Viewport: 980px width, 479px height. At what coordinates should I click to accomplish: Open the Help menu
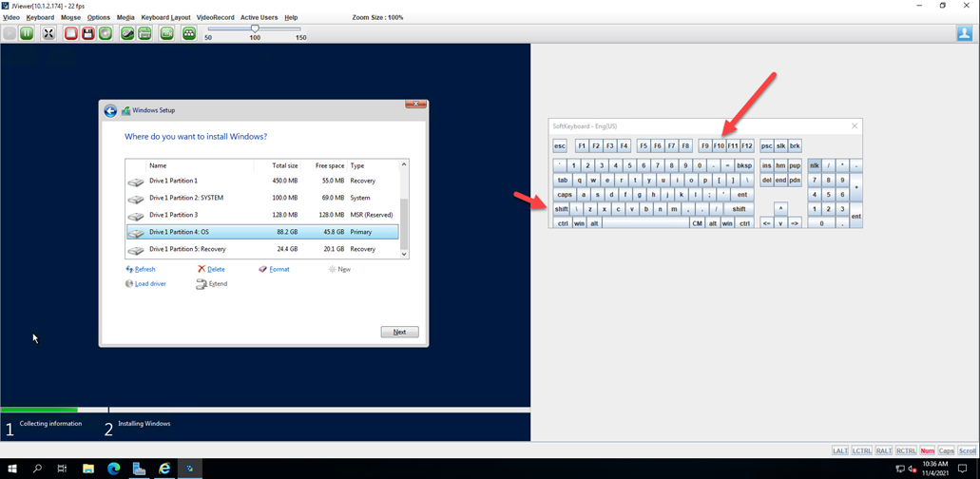(291, 17)
